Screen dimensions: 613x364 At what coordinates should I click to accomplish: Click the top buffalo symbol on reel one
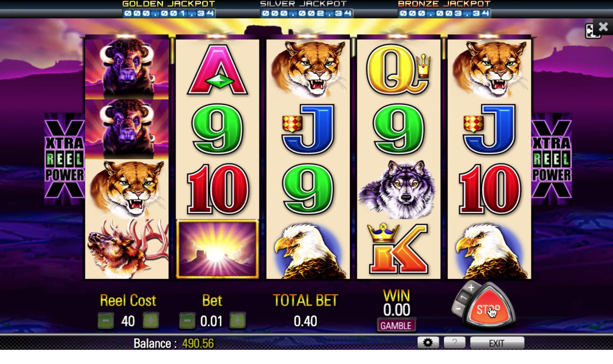coord(127,69)
